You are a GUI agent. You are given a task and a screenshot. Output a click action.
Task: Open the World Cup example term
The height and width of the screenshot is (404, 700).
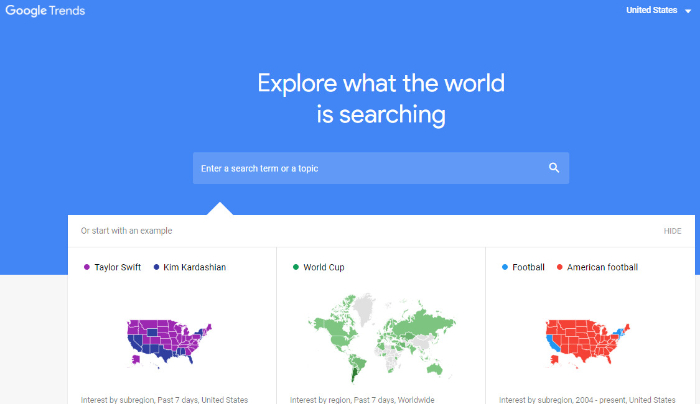click(x=324, y=267)
